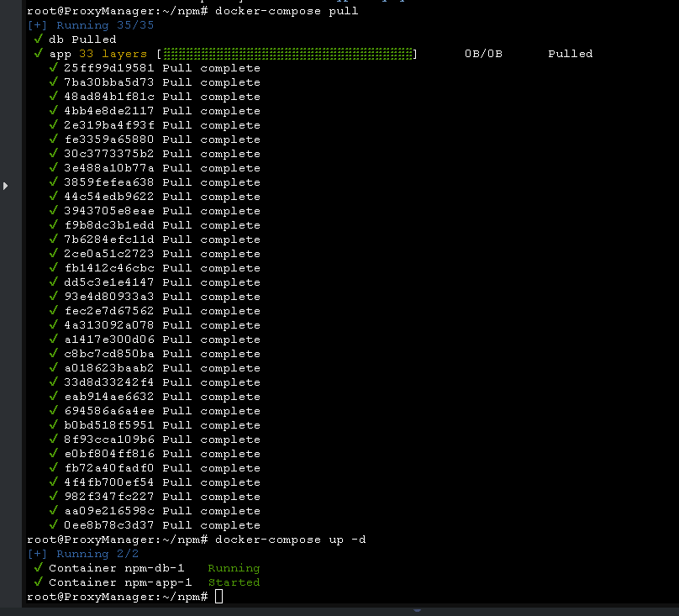Click layer hash 8f93cca109b6
This screenshot has height=616, width=679.
click(x=108, y=440)
